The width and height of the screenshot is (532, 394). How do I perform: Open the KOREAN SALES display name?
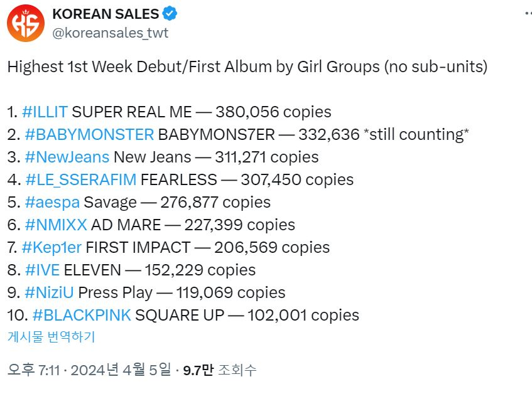[x=106, y=13]
